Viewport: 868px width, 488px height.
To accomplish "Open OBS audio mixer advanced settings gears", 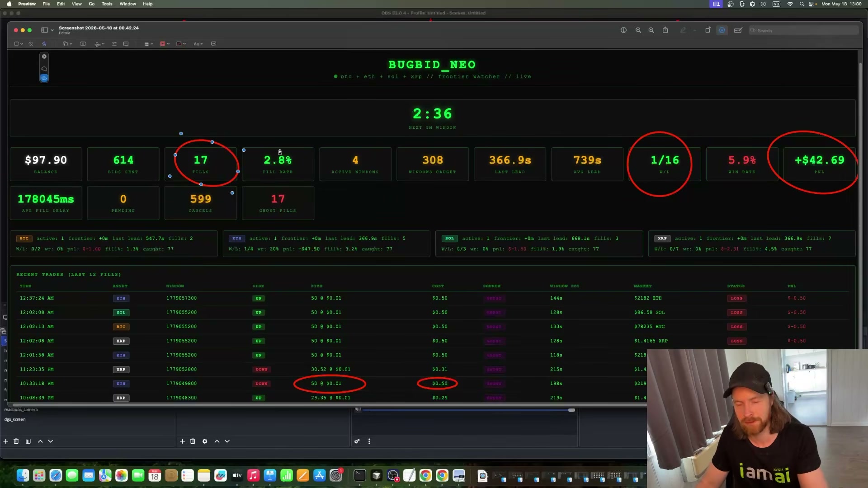I will [x=357, y=441].
